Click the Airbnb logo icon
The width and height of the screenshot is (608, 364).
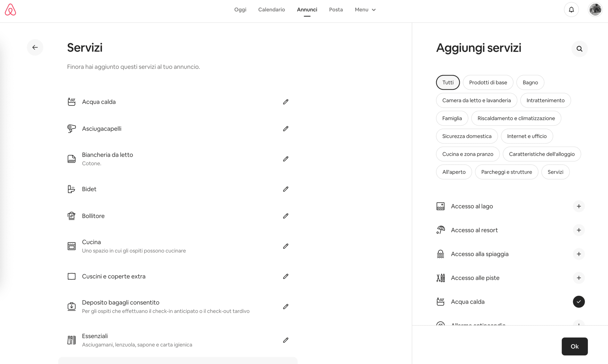10,10
